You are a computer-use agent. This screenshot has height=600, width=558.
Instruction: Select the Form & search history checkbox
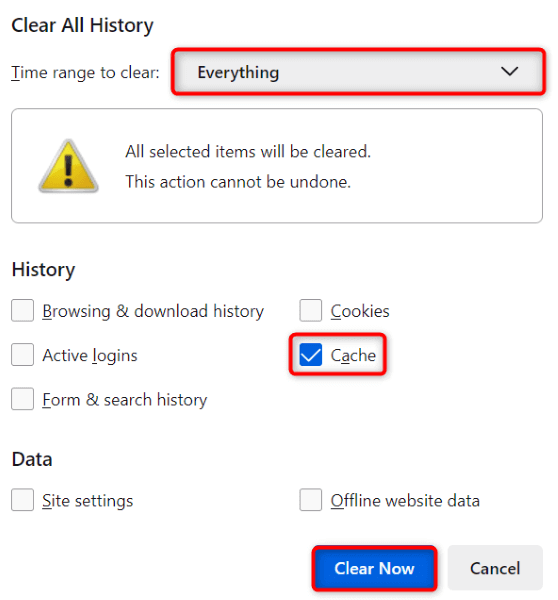pyautogui.click(x=23, y=399)
